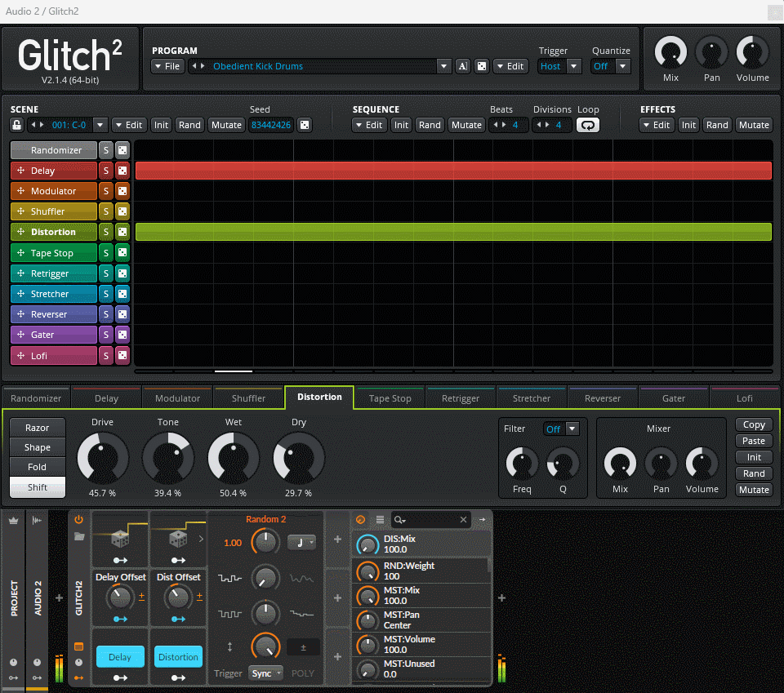The width and height of the screenshot is (784, 693).
Task: Click plus icon right of device chain
Action: pyautogui.click(x=501, y=597)
